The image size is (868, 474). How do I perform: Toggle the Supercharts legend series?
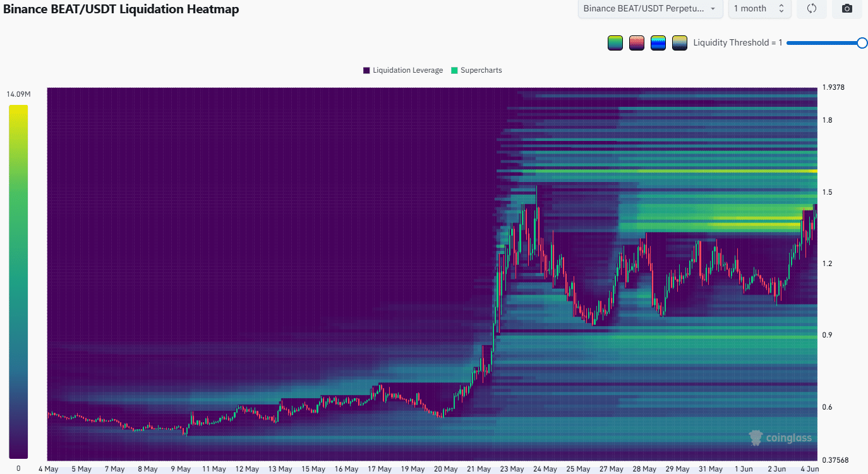[476, 70]
